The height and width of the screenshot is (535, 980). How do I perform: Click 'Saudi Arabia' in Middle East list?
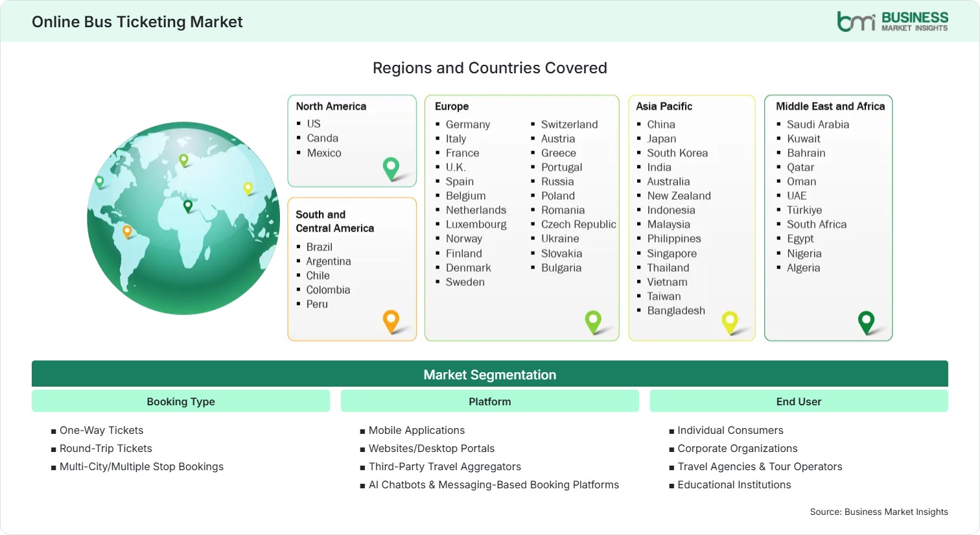818,125
